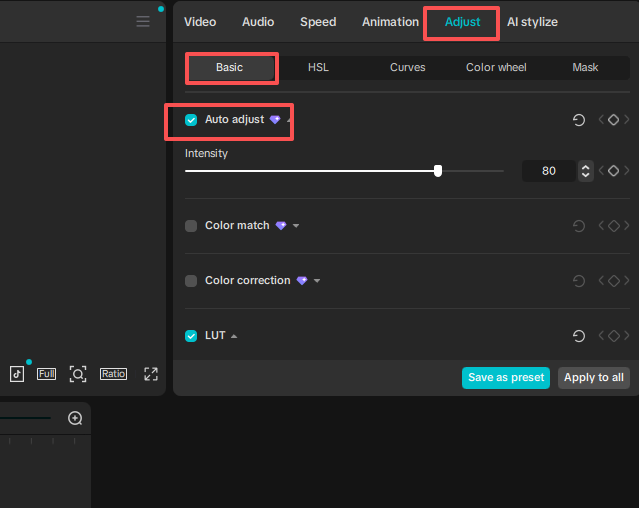Image resolution: width=639 pixels, height=508 pixels.
Task: Open the Speed tab
Action: (318, 22)
